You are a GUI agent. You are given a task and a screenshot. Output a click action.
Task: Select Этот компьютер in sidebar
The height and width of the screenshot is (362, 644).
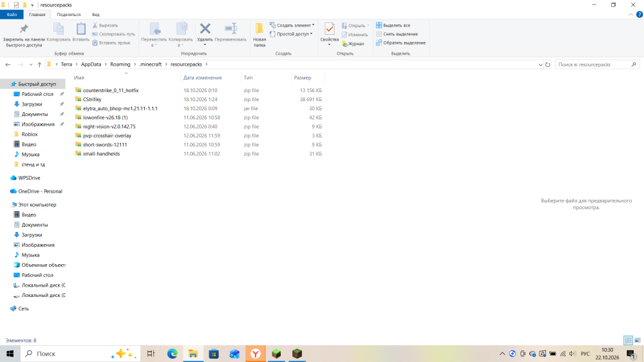point(37,205)
